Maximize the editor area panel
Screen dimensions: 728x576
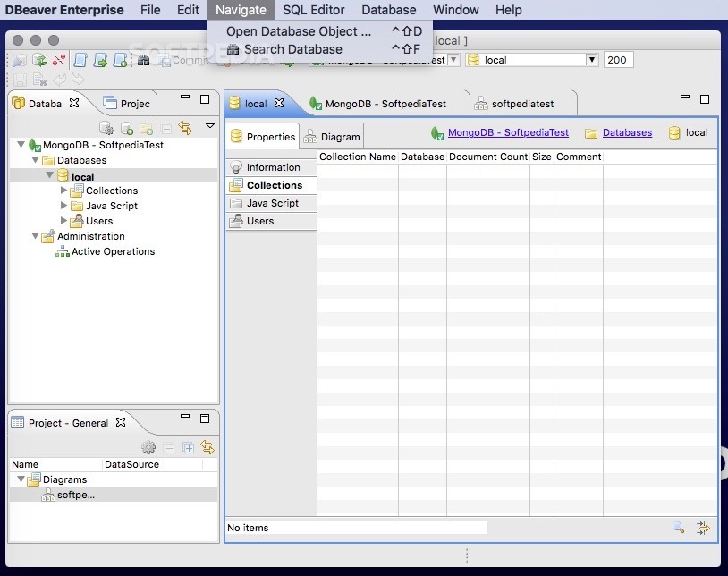click(x=705, y=99)
